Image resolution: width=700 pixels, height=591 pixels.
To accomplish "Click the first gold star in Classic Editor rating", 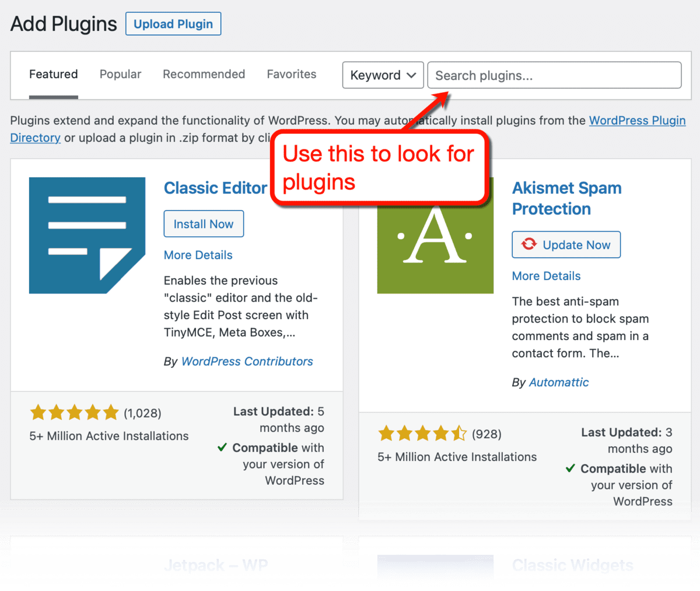I will point(38,412).
